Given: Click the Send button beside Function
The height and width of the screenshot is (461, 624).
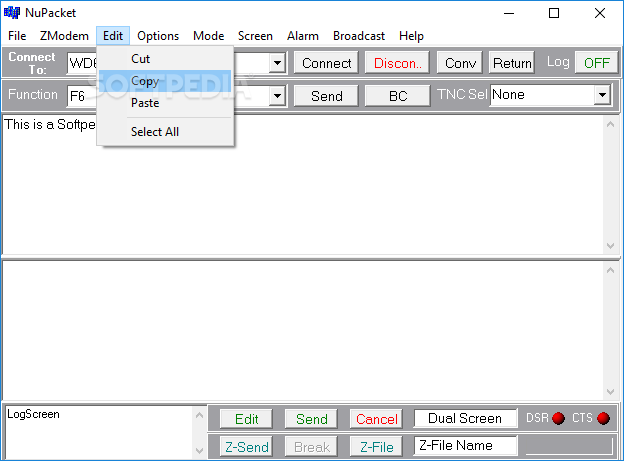Looking at the screenshot, I should (x=326, y=96).
